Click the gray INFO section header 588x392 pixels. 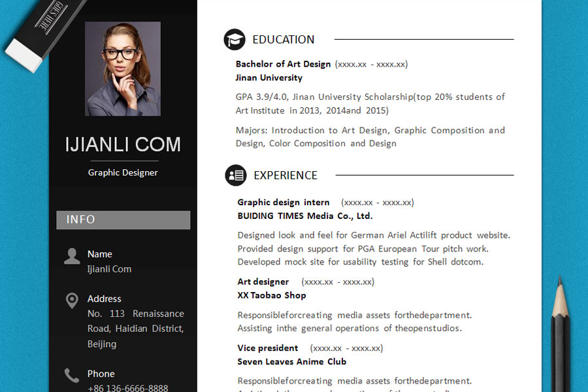pyautogui.click(x=123, y=220)
